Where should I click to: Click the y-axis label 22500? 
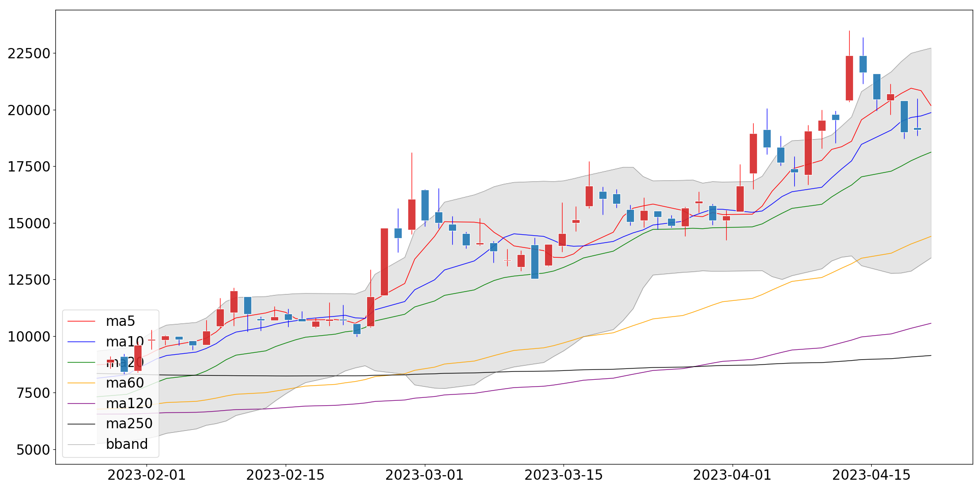(29, 53)
